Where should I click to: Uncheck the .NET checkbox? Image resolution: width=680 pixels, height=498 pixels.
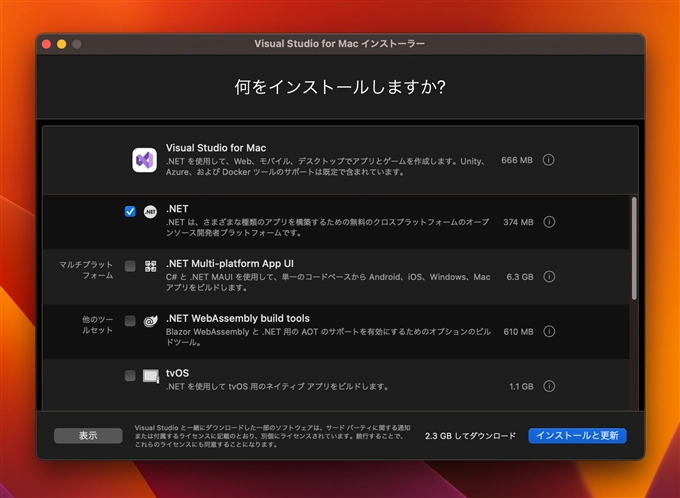(x=130, y=211)
